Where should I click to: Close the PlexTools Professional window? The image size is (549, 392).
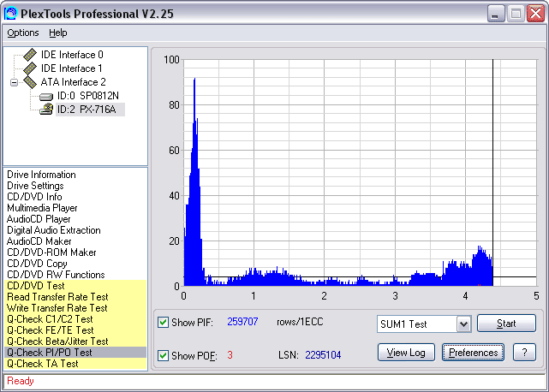(535, 14)
